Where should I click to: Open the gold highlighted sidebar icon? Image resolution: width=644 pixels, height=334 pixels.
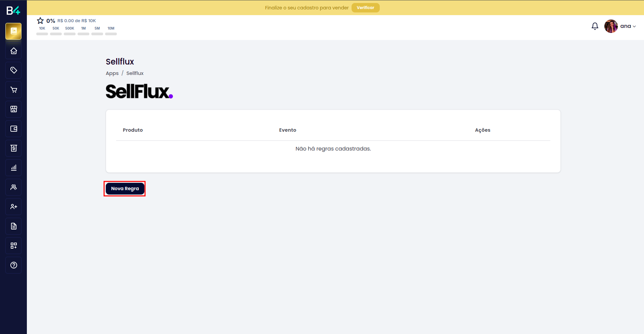coord(13,31)
